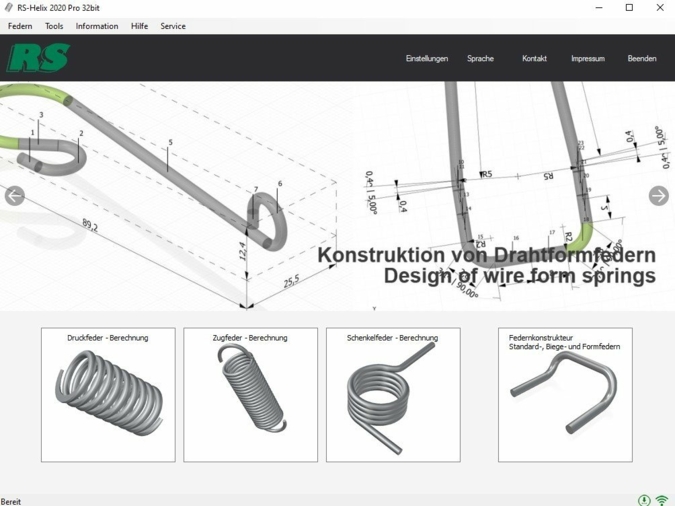Viewport: 675px width, 506px height.
Task: Choose Sprache in the header
Action: [x=480, y=59]
